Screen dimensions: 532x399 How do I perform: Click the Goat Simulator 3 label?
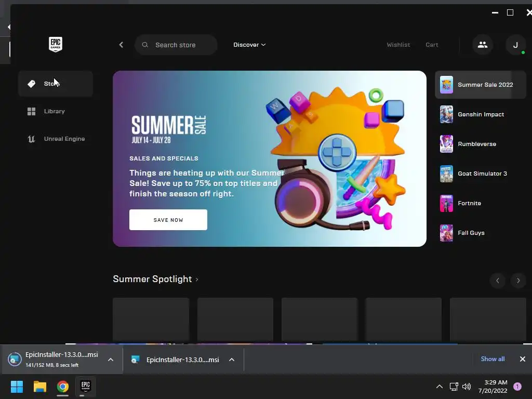click(x=483, y=174)
